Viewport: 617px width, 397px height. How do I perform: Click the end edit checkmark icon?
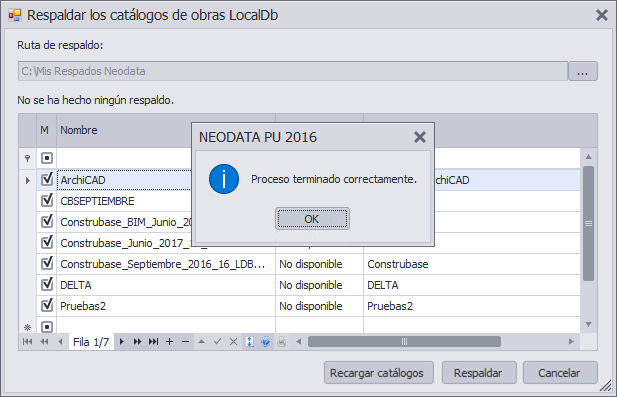pos(217,342)
